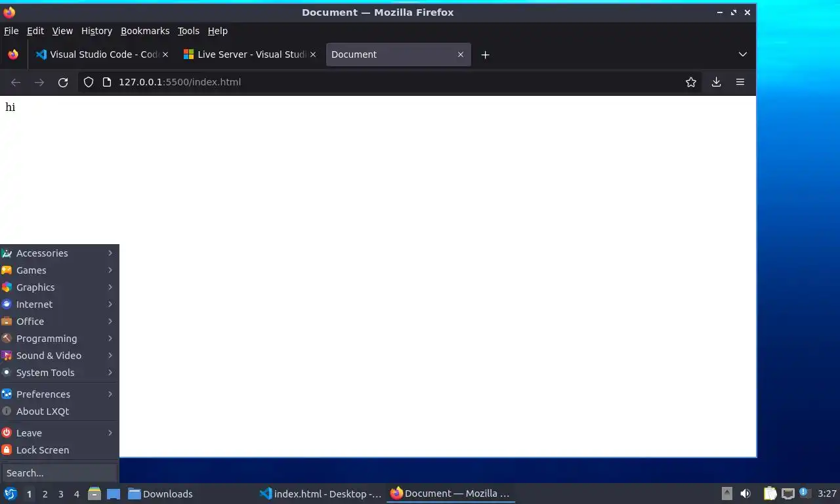Bookmark this page with the star

(x=691, y=82)
